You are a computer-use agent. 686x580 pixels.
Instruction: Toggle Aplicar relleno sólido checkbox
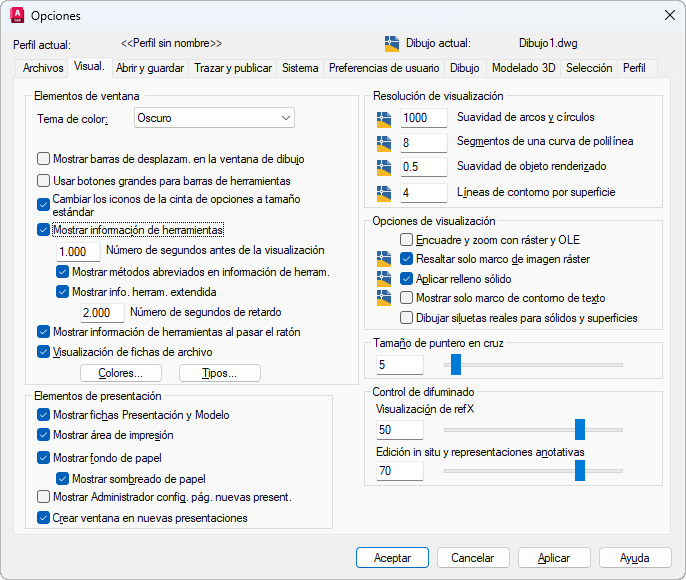[x=406, y=279]
